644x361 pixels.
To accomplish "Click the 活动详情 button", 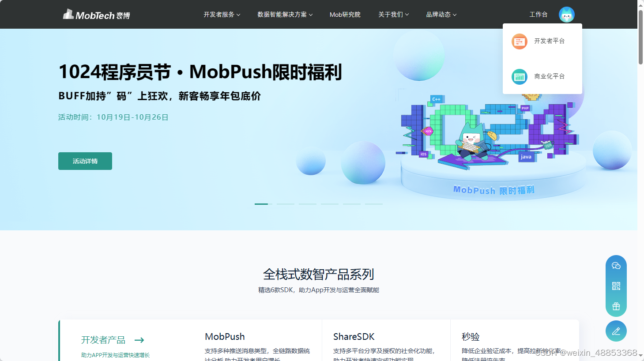I will coord(85,161).
